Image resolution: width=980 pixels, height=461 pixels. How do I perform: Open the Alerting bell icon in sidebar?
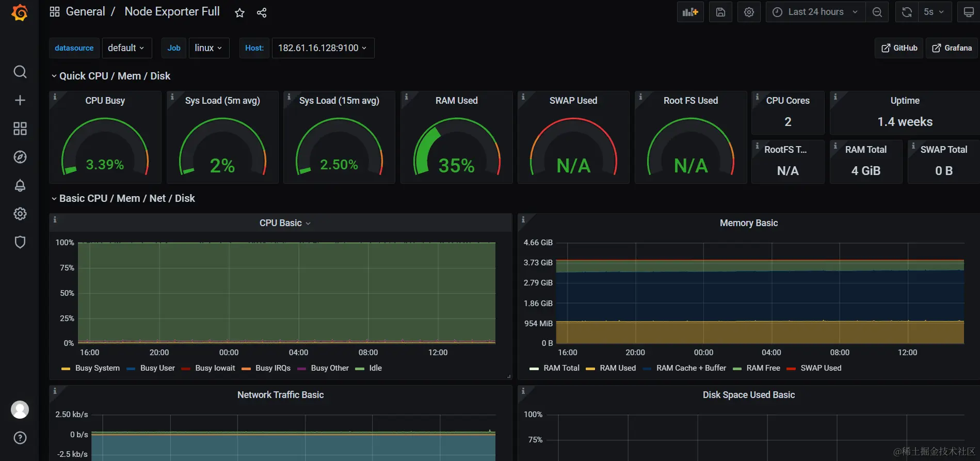coord(20,185)
